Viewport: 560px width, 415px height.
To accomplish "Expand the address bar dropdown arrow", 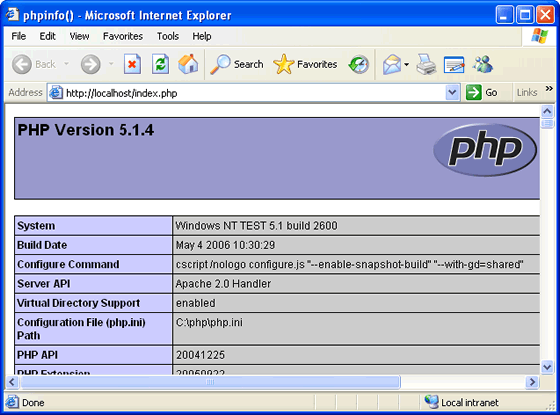I will coord(452,93).
